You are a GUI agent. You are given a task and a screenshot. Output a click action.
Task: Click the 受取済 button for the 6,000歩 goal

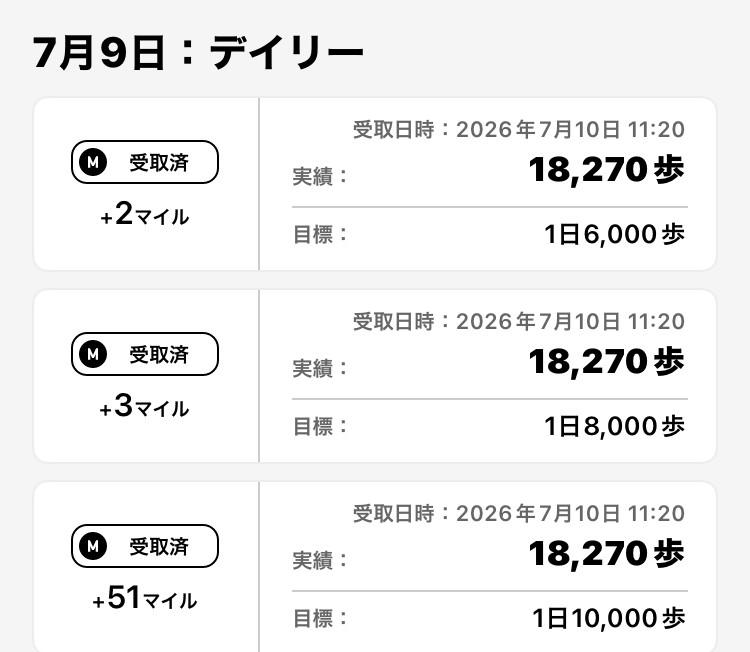tap(145, 162)
